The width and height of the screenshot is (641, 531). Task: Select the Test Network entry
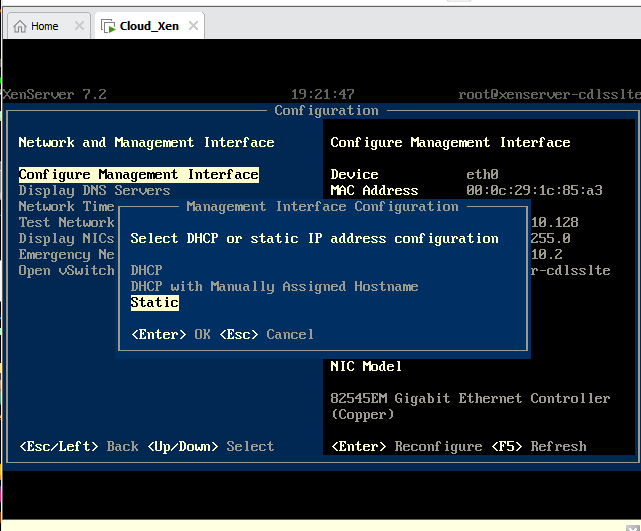click(x=66, y=222)
